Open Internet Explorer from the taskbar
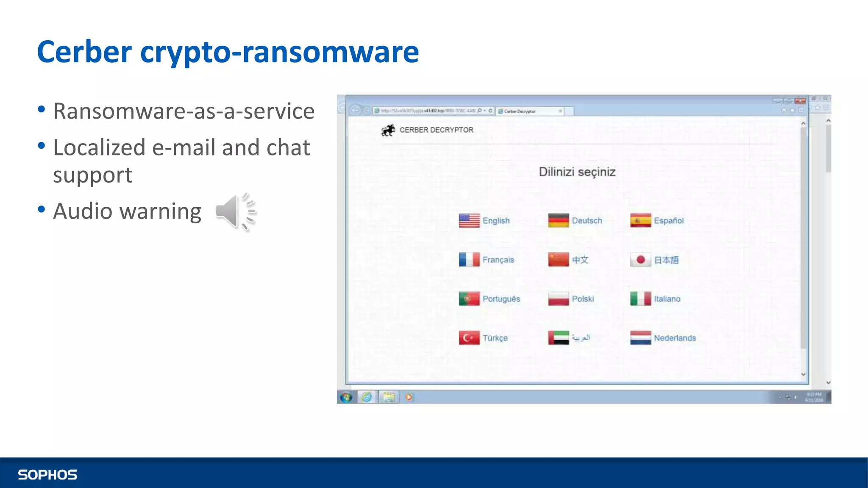 367,397
